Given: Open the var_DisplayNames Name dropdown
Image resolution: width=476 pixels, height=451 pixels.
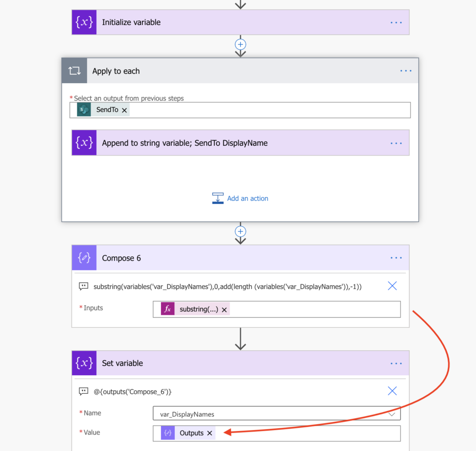Looking at the screenshot, I should pyautogui.click(x=277, y=413).
